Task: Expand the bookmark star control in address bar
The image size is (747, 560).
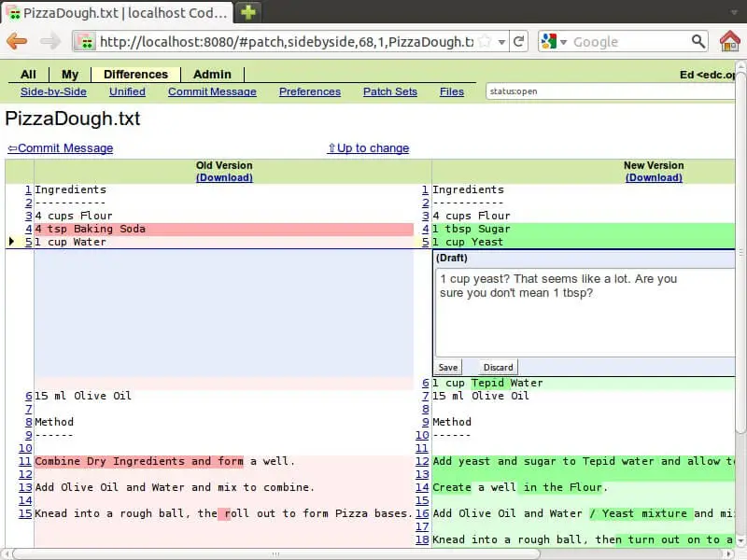Action: pos(486,41)
